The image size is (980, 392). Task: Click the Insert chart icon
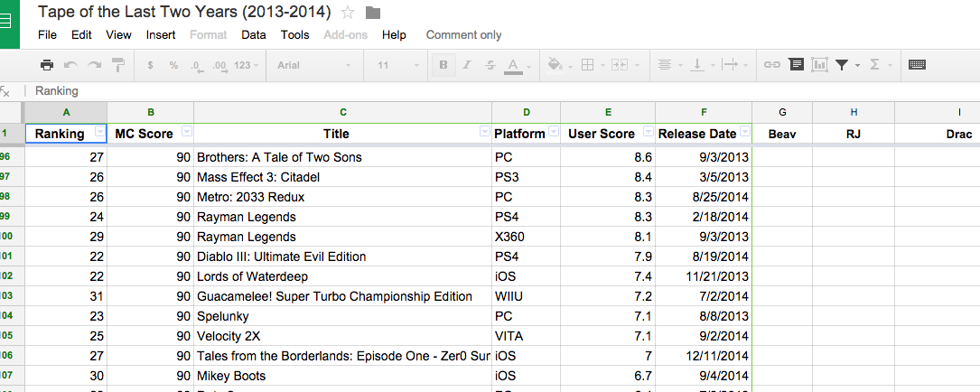tap(819, 64)
